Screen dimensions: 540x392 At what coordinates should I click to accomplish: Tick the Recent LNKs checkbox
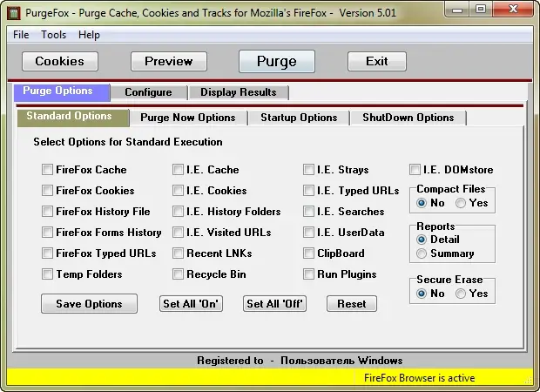coord(178,253)
